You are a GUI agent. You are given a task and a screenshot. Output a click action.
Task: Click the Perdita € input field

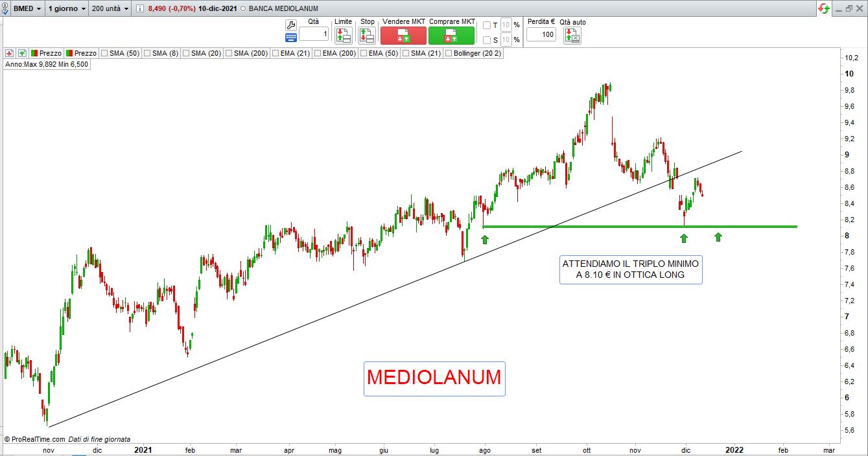click(541, 34)
